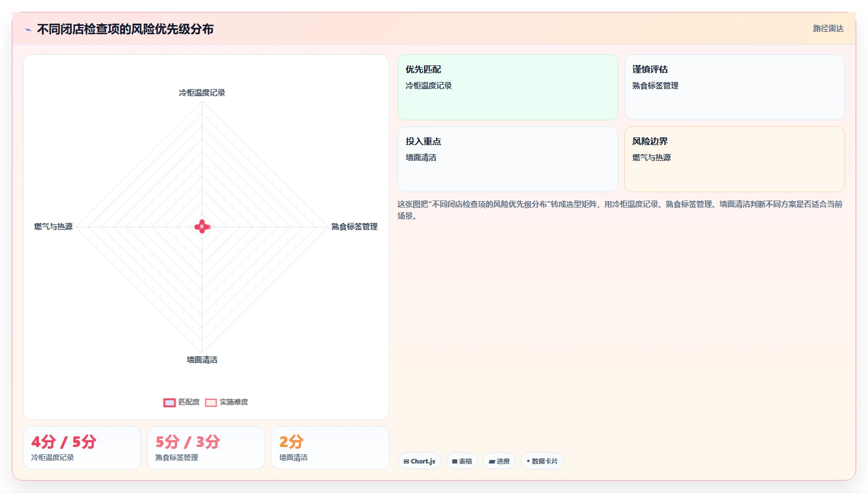Screen dimensions: 868x493
Task: Toggle the 匹配度 legend item
Action: (182, 402)
